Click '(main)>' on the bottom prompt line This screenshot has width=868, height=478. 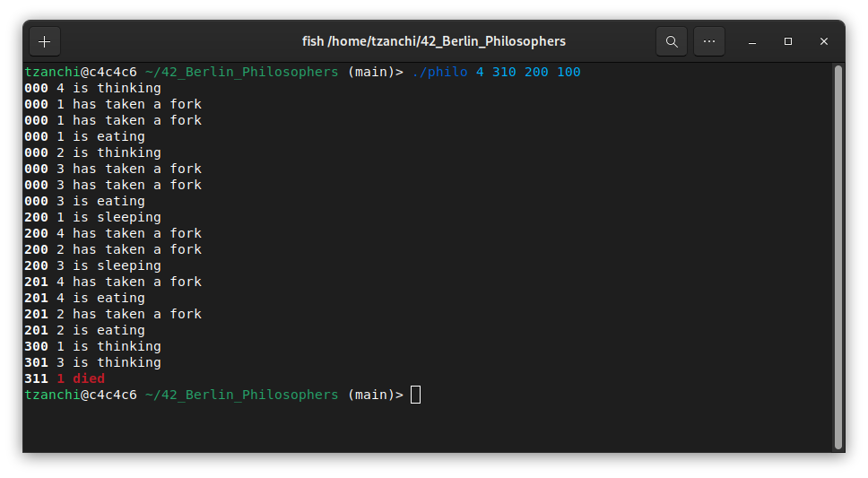click(x=376, y=395)
